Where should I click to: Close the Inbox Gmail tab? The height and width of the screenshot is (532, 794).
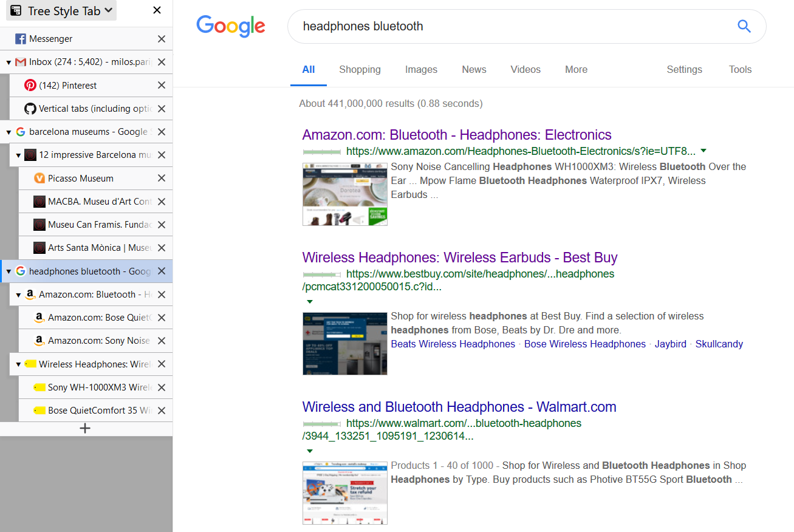162,62
